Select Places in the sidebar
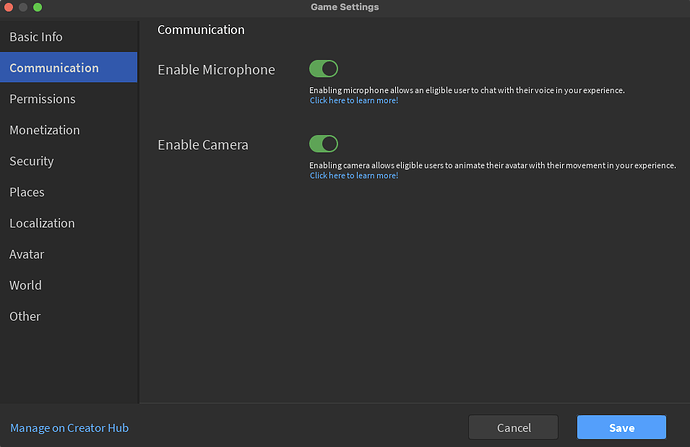The height and width of the screenshot is (447, 690). click(x=27, y=192)
